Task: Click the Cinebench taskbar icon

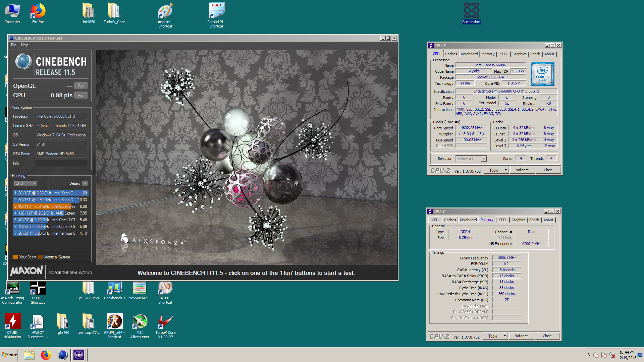Action: click(62, 355)
